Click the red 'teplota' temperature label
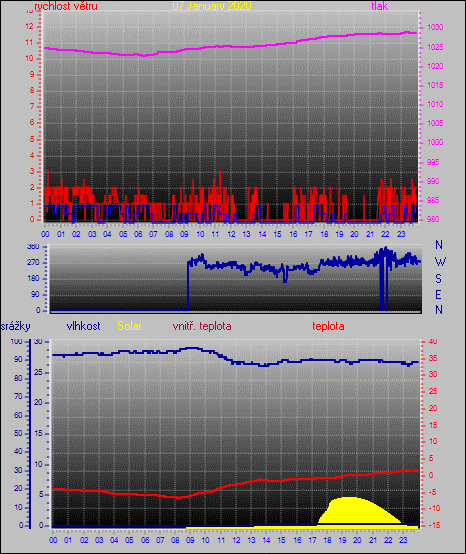466x554 pixels. [328, 326]
